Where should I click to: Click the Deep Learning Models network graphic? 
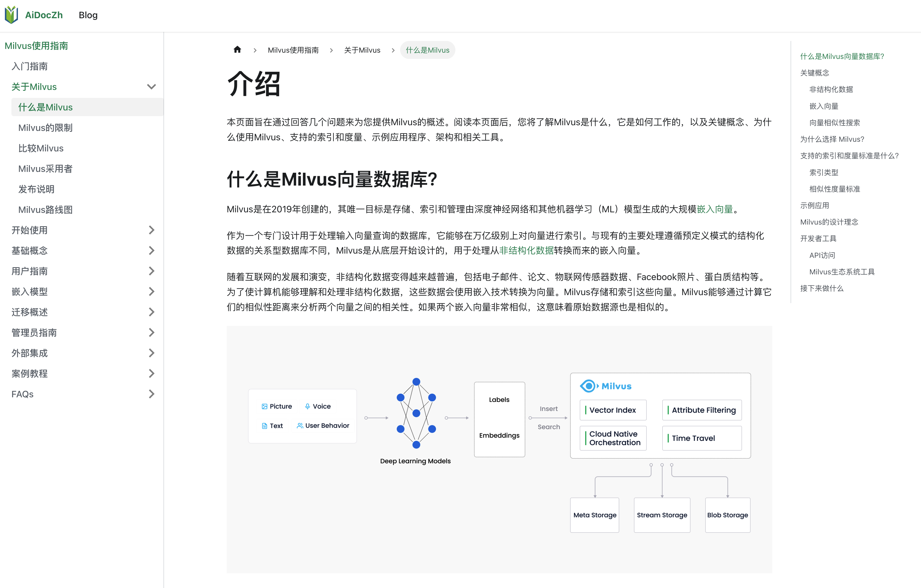point(416,413)
